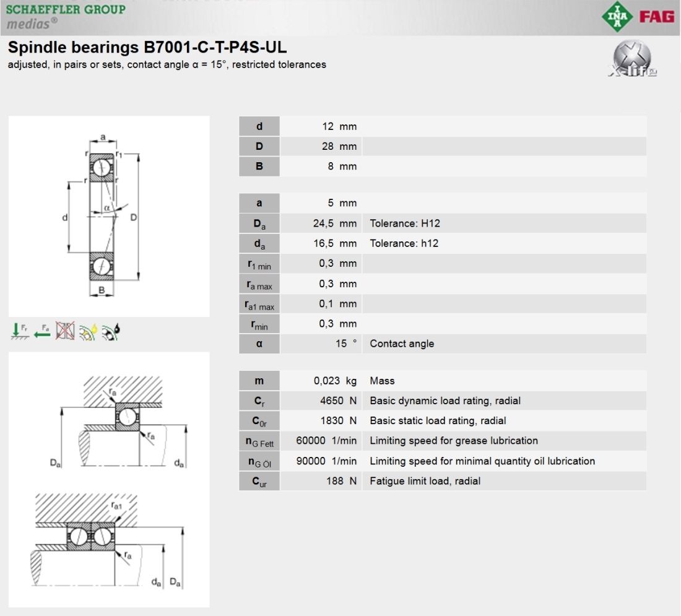
Task: Open the bearing cross-section dimension drawing
Action: pyautogui.click(x=109, y=216)
